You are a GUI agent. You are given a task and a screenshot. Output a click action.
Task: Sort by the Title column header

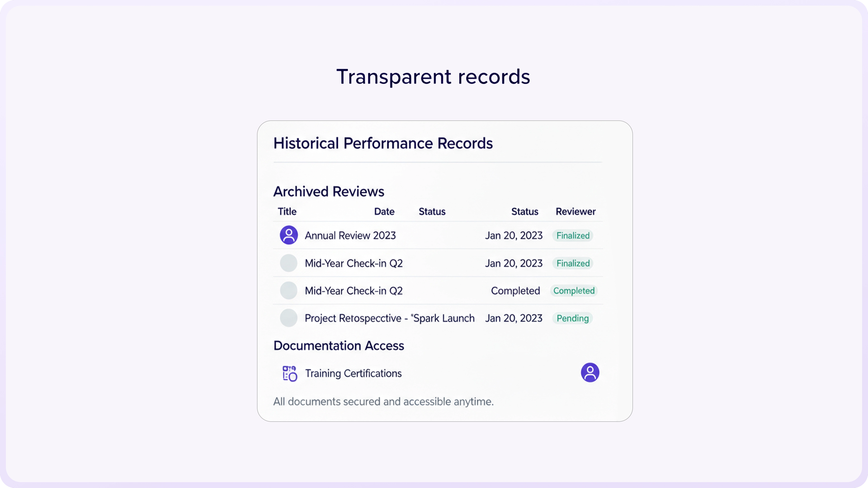point(287,211)
